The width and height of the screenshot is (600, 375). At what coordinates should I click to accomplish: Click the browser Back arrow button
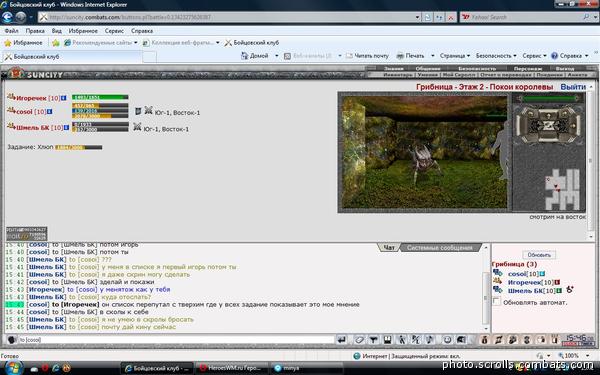point(7,17)
